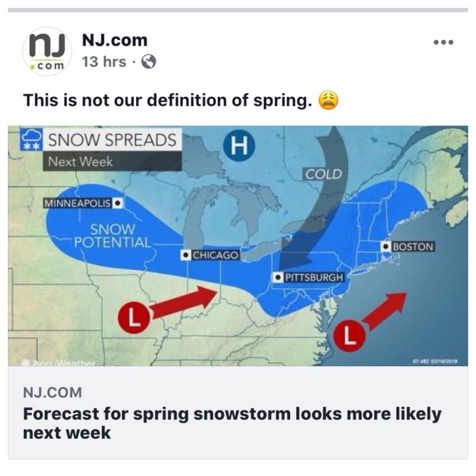Open the three-dot post options menu
This screenshot has width=476, height=476.
443,43
